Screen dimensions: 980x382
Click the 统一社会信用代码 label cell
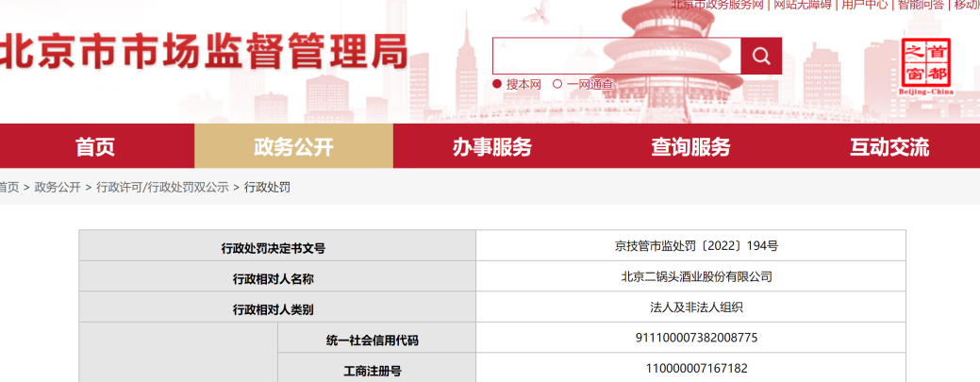pos(377,338)
